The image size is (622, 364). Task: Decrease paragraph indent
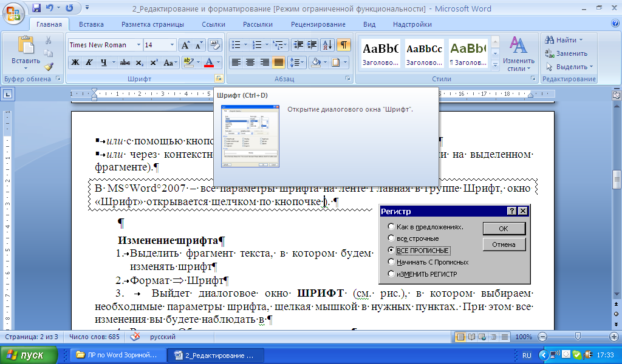point(298,45)
